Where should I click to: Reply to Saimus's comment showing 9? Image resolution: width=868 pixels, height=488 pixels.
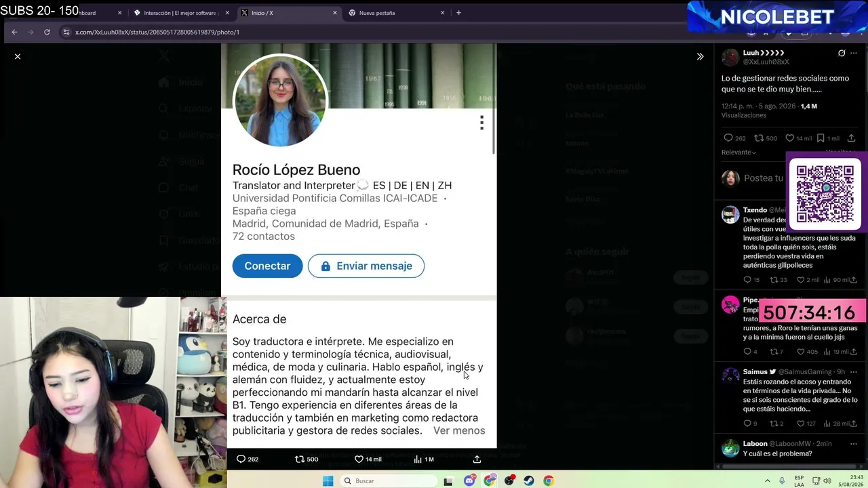[x=747, y=424]
